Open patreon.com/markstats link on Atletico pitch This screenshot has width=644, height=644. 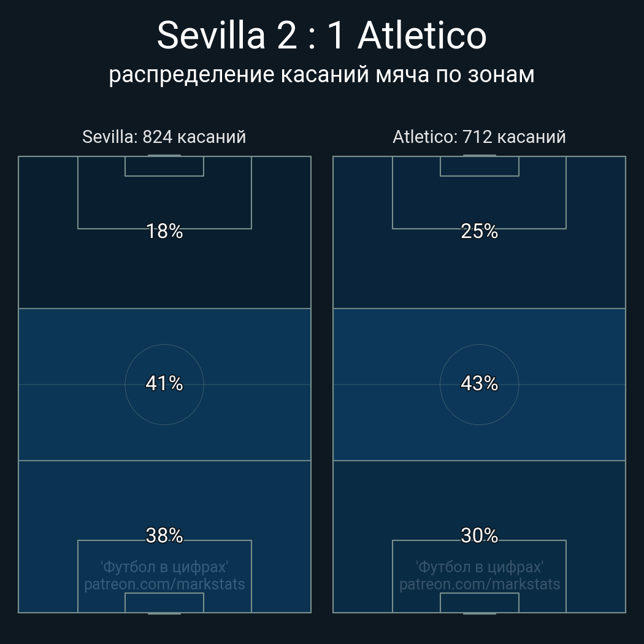(x=480, y=584)
